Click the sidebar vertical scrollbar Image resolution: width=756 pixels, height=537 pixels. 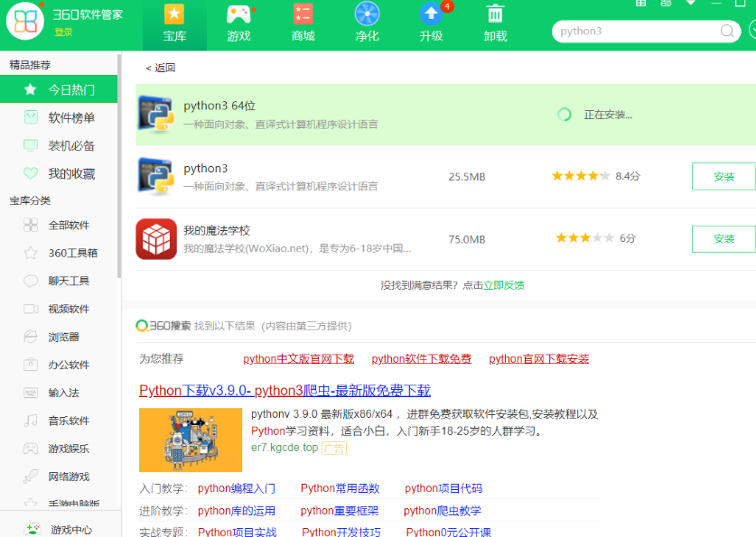(x=119, y=166)
